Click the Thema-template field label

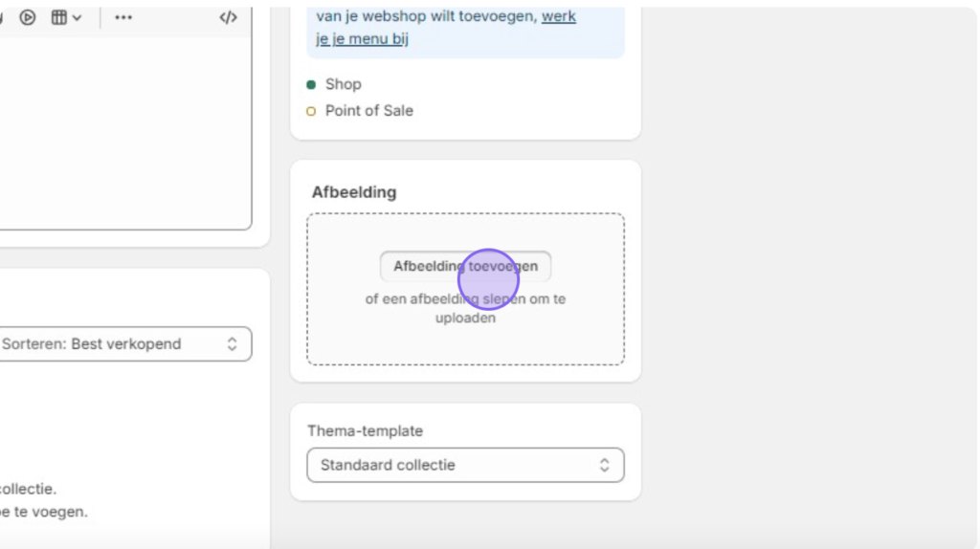pos(365,431)
